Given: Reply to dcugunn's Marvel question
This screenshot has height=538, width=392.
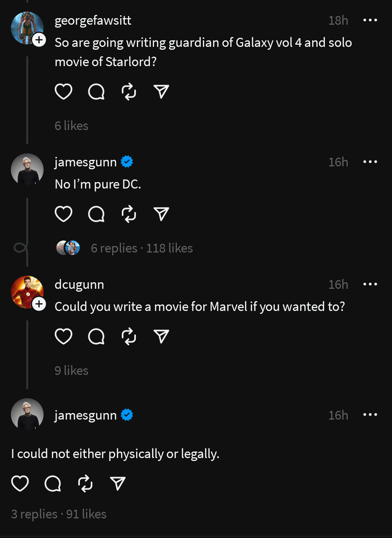Looking at the screenshot, I should tap(96, 336).
